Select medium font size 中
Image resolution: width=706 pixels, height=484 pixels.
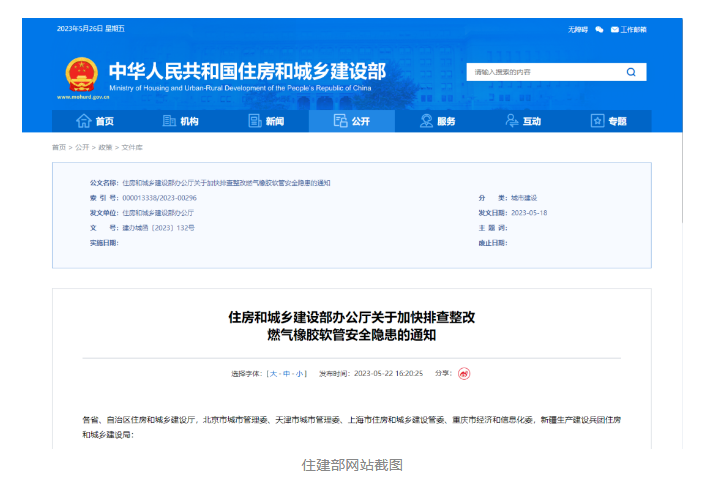click(287, 374)
